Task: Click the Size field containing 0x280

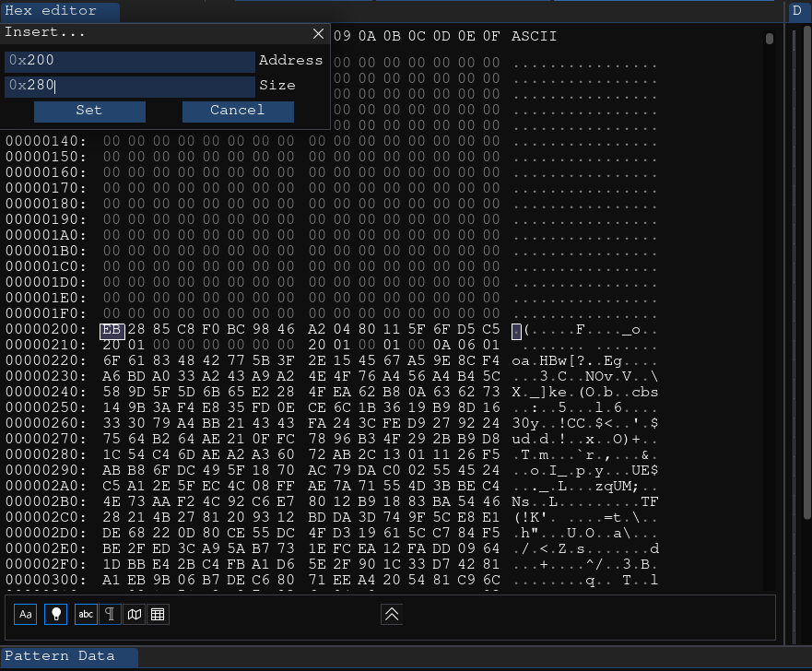Action: (129, 86)
